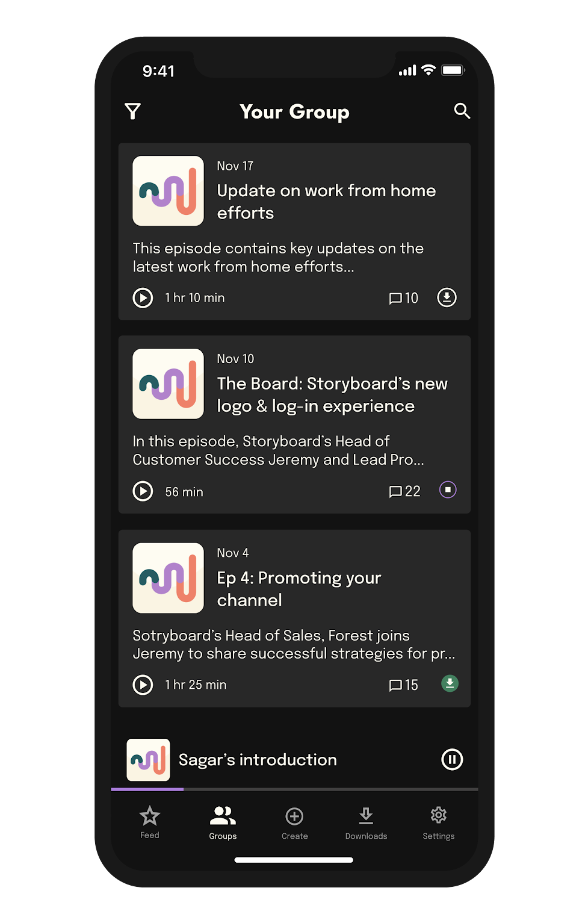Open the 22 comments on The Board episode
This screenshot has height=920, width=588.
tap(404, 491)
